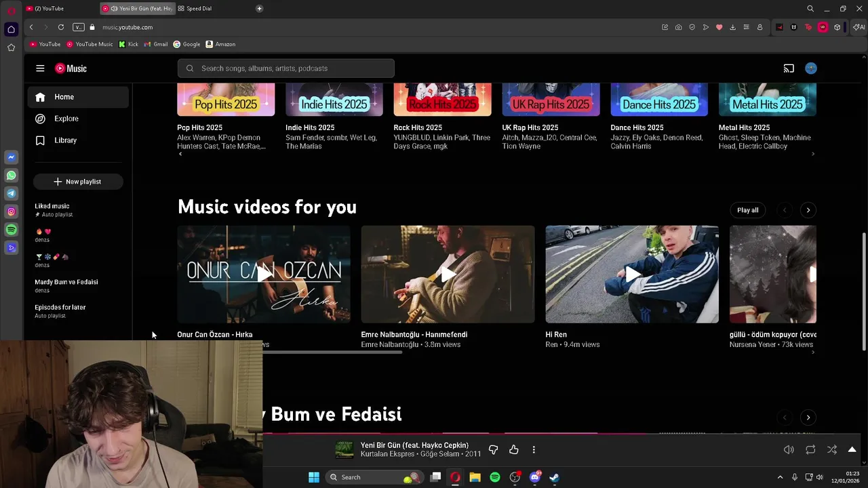
Task: Open Opera sidebar bookmarks star icon
Action: point(11,47)
